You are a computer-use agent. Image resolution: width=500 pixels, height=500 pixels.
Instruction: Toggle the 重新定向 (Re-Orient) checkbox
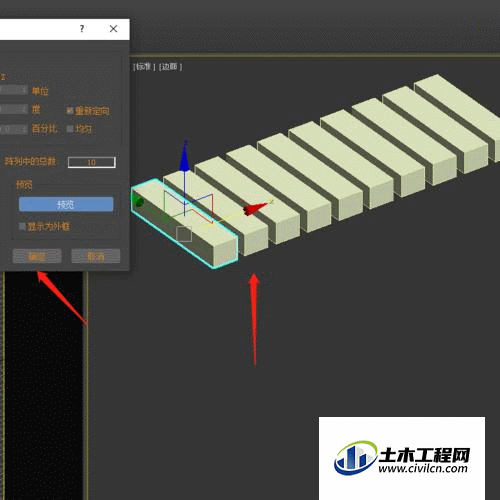70,111
